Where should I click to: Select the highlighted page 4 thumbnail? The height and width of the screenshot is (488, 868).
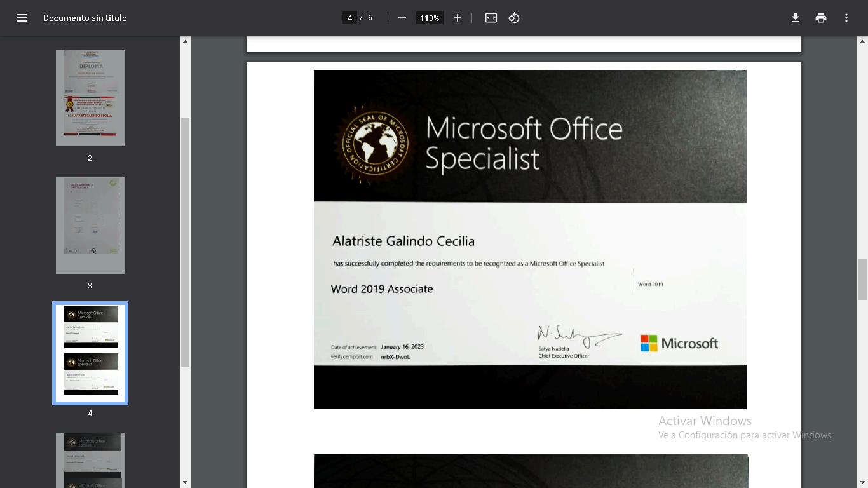(x=90, y=353)
